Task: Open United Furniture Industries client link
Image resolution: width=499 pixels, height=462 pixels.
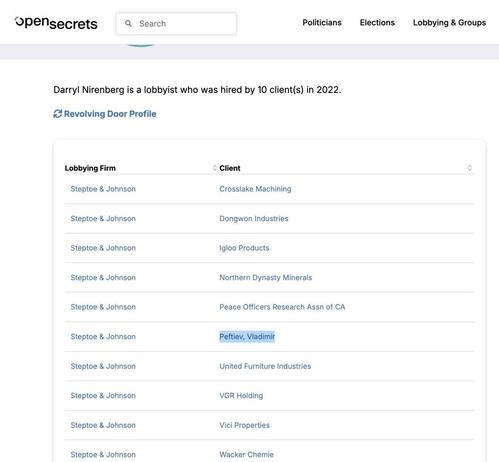Action: (x=265, y=366)
